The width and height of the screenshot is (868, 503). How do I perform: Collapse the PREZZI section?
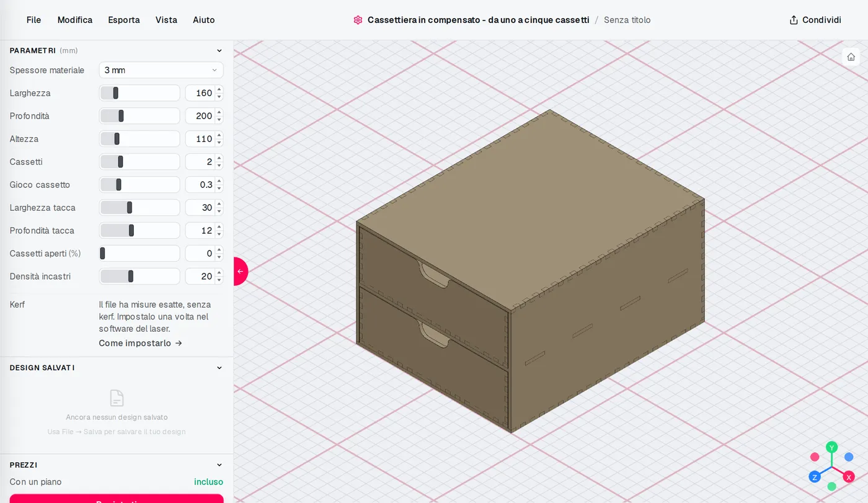point(219,465)
